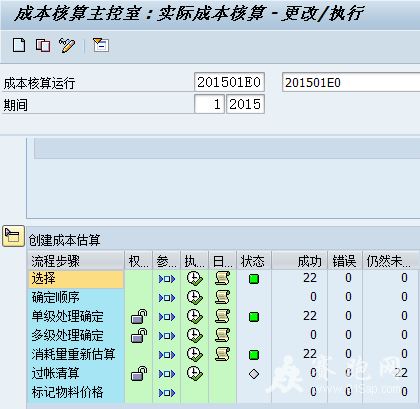Click the costing run 201501E0 input field
This screenshot has width=420, height=409.
[229, 82]
